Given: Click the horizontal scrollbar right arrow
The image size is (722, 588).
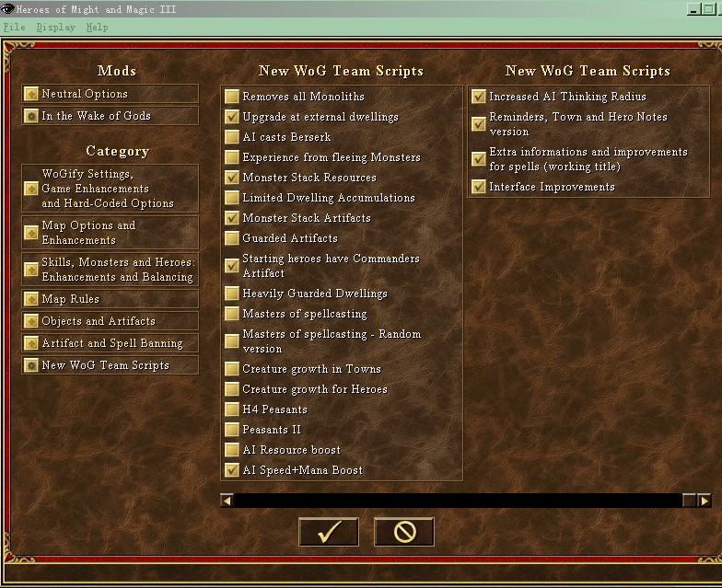Looking at the screenshot, I should click(x=705, y=501).
